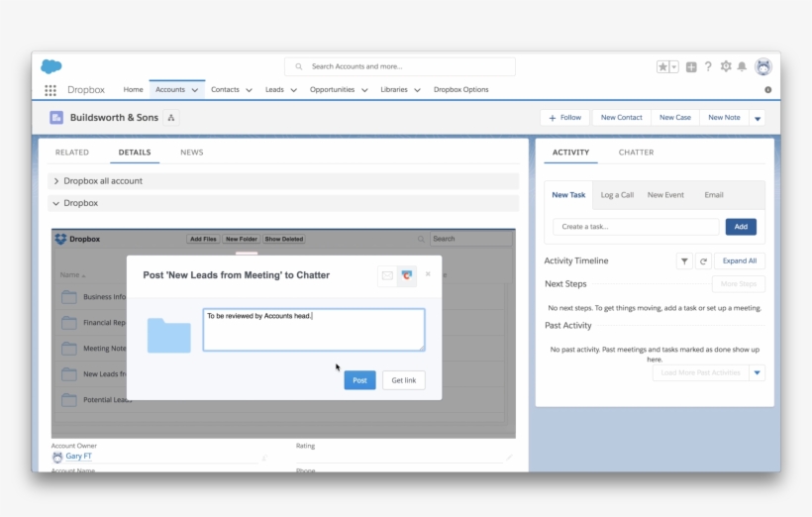Click Add to create the task
Viewport: 812px width, 517px height.
click(741, 227)
